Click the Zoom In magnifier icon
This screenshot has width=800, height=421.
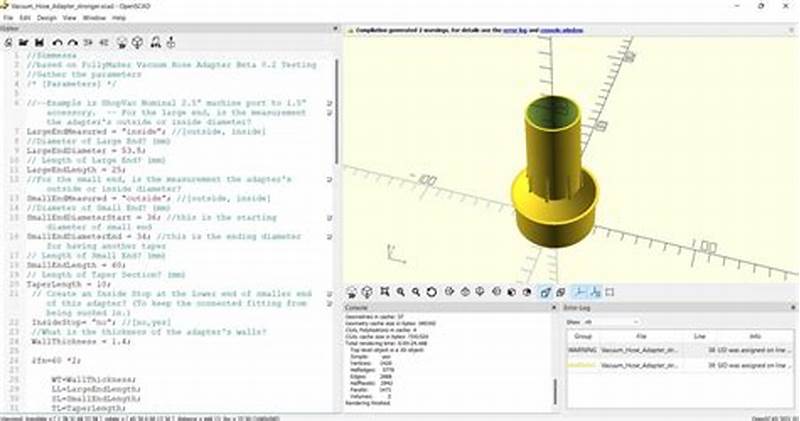[x=401, y=292]
